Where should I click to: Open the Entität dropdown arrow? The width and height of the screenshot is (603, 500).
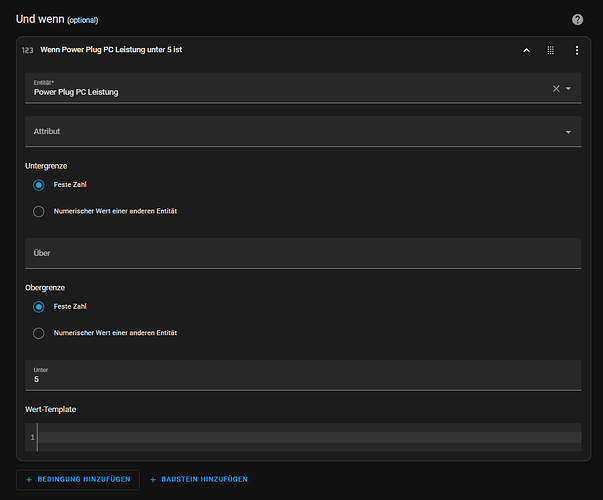click(568, 88)
